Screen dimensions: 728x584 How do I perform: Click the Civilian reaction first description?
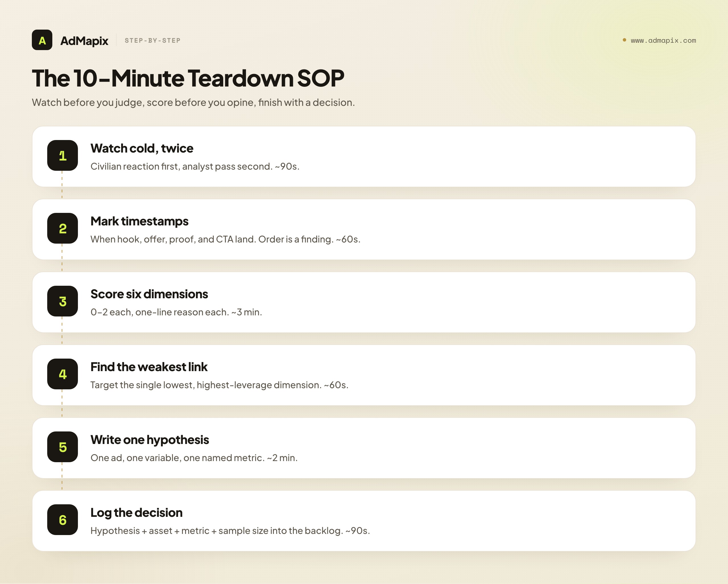[195, 166]
